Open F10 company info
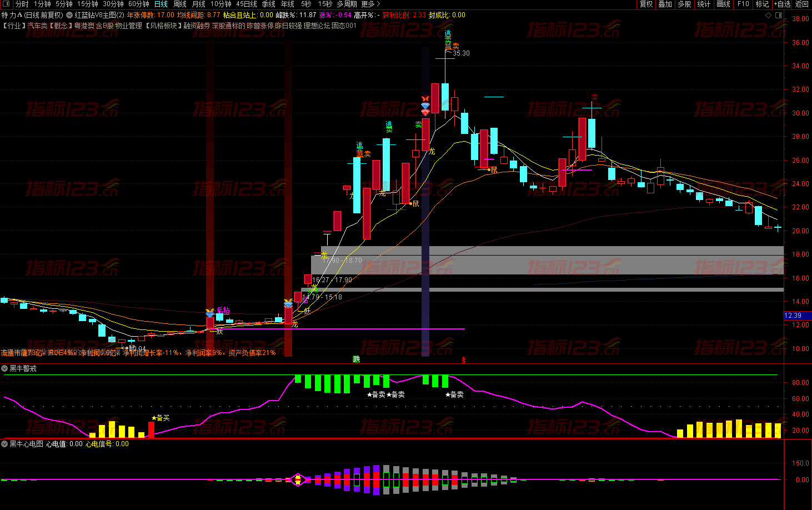Viewport: 812px width, 510px height. [x=743, y=4]
